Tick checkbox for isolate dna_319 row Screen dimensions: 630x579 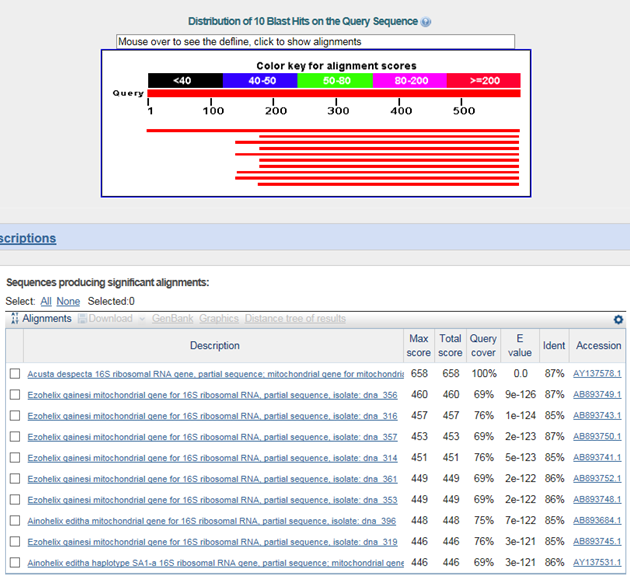click(x=15, y=542)
